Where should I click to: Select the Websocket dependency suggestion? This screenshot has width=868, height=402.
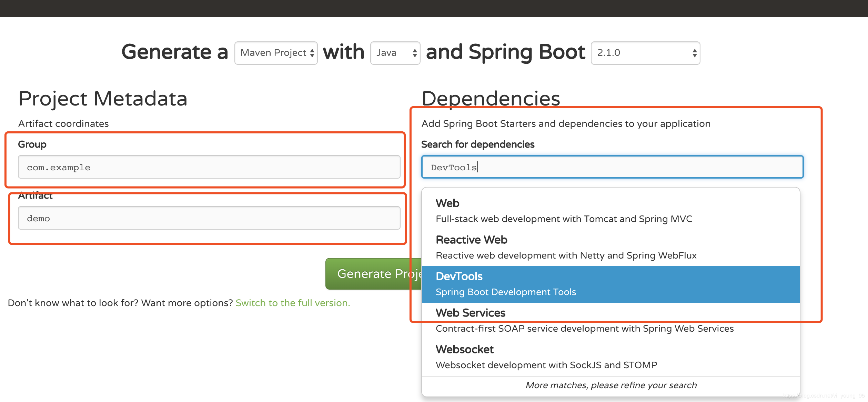tap(464, 350)
